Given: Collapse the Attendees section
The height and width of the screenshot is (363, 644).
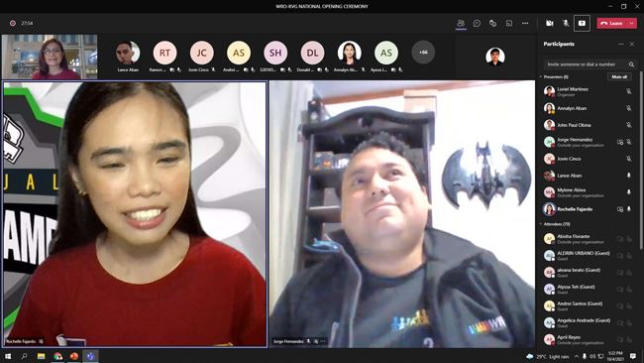Looking at the screenshot, I should pyautogui.click(x=541, y=224).
